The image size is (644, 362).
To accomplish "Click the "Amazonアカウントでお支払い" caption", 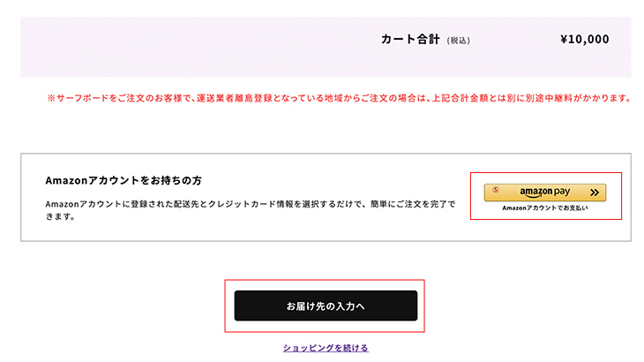I will pos(544,209).
